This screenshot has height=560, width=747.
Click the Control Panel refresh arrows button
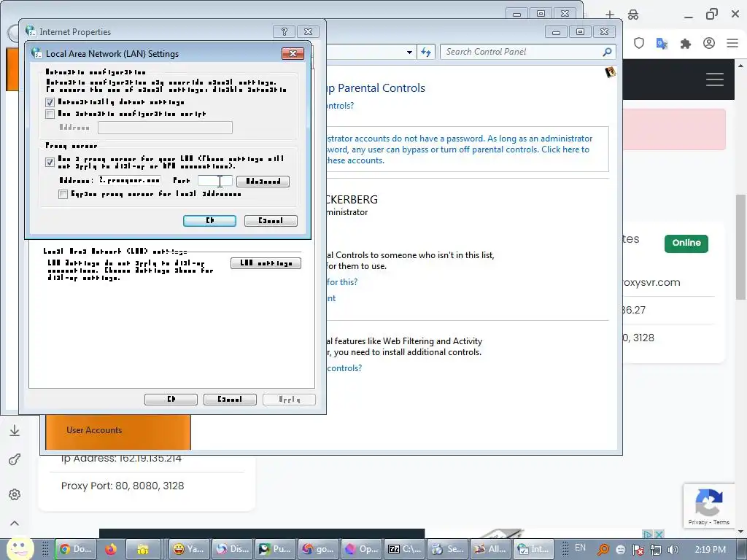point(426,52)
